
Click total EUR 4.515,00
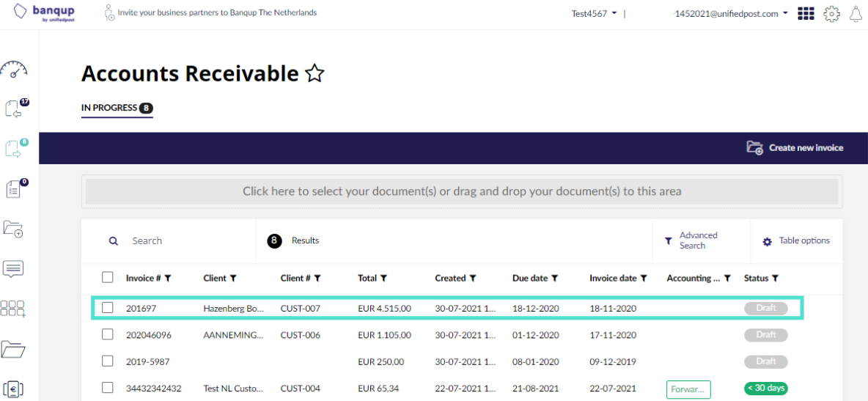click(x=385, y=309)
